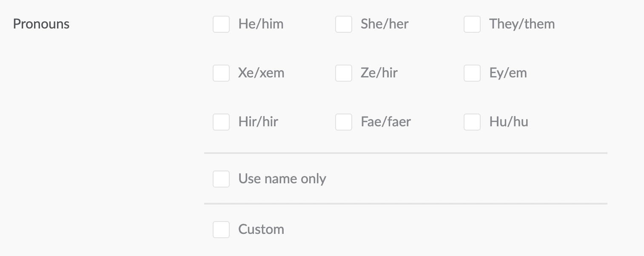This screenshot has height=256, width=644.
Task: Toggle the Custom pronouns checkbox
Action: [x=221, y=230]
